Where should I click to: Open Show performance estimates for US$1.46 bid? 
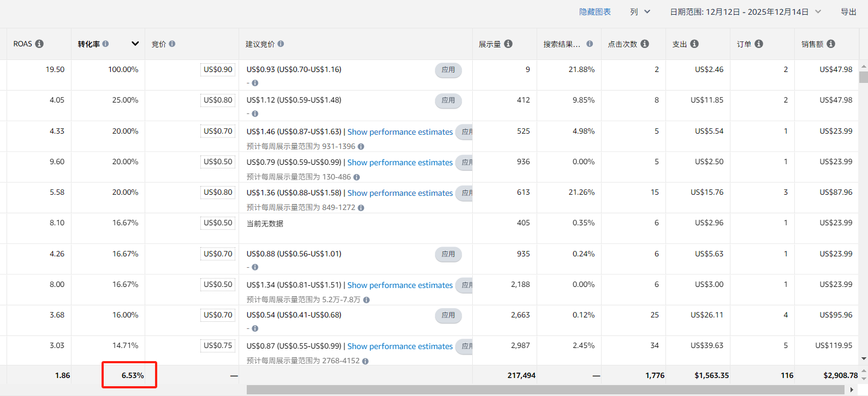pos(400,132)
